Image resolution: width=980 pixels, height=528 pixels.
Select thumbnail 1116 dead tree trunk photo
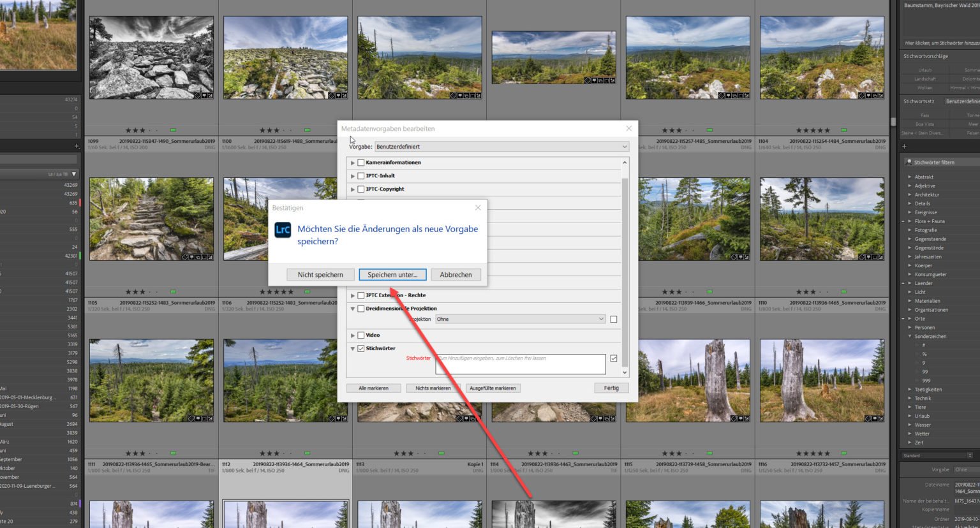point(822,380)
